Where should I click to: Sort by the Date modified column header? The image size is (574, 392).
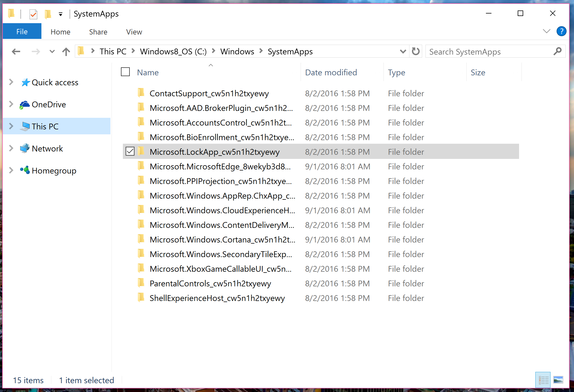(x=331, y=72)
